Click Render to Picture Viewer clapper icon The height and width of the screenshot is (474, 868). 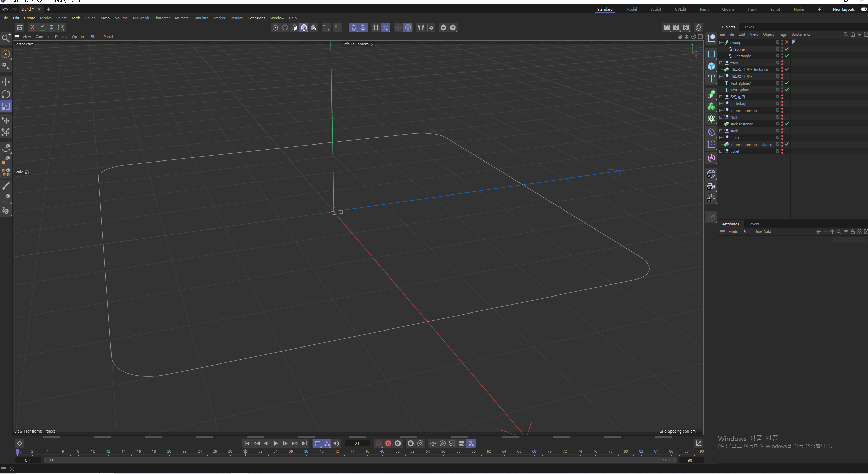pos(676,28)
